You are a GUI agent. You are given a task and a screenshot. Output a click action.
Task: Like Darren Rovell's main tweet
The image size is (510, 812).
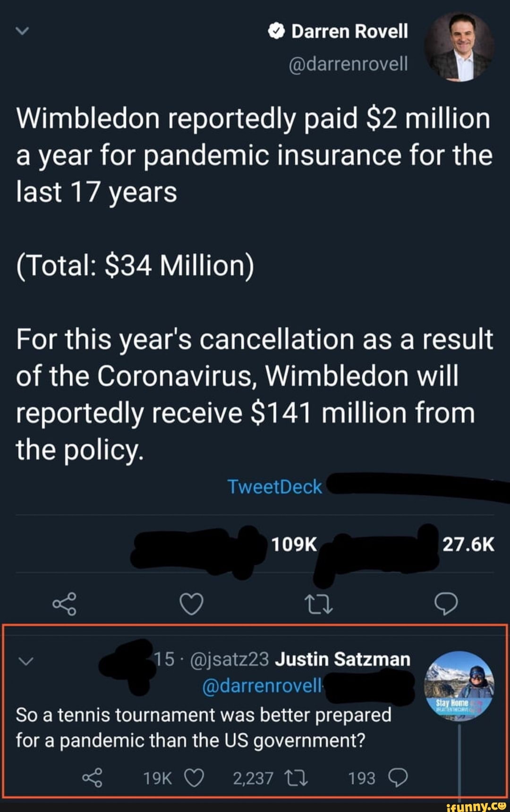[191, 604]
